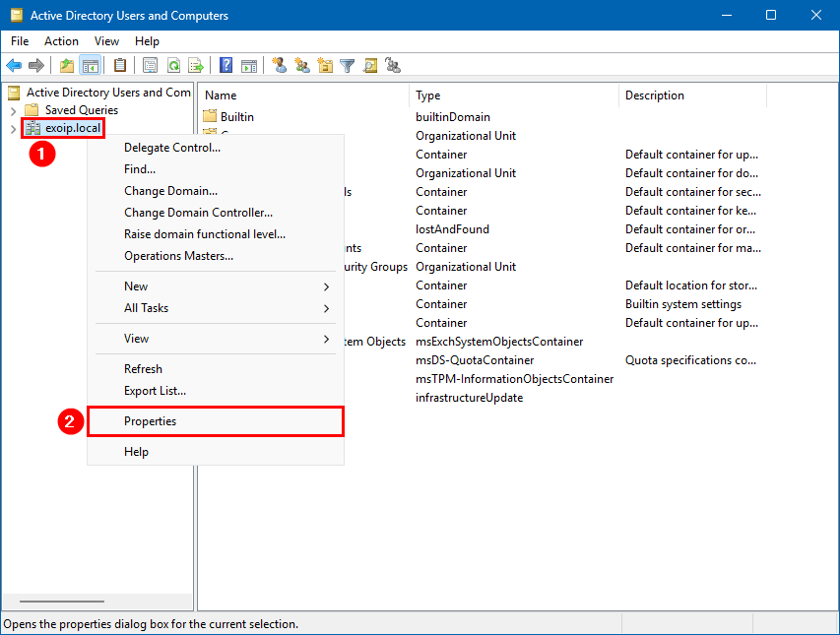Click the Saved Queries folder icon

coord(32,109)
